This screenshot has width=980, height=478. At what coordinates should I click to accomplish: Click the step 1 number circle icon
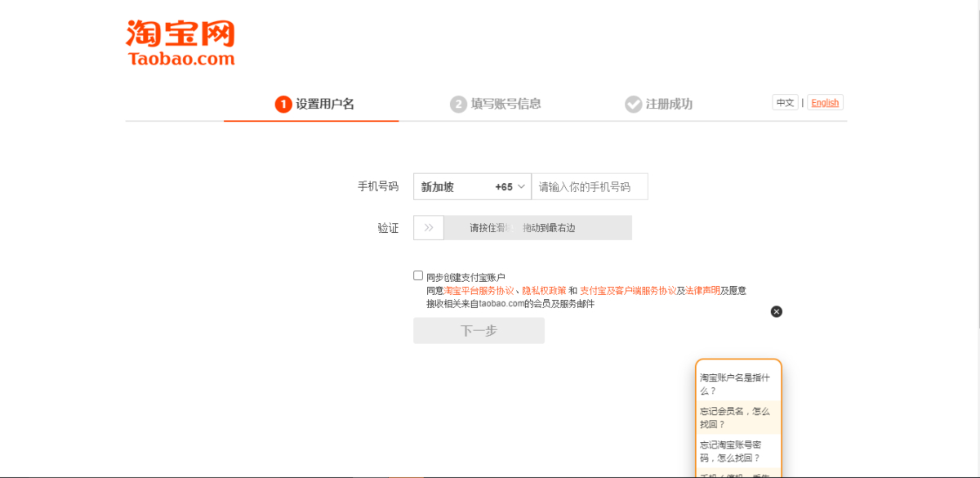point(283,105)
